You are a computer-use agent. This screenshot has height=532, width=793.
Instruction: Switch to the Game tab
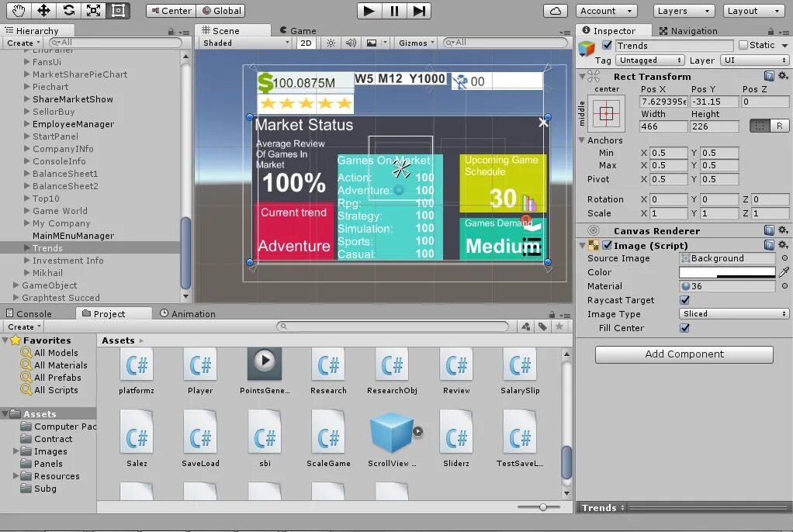[299, 31]
